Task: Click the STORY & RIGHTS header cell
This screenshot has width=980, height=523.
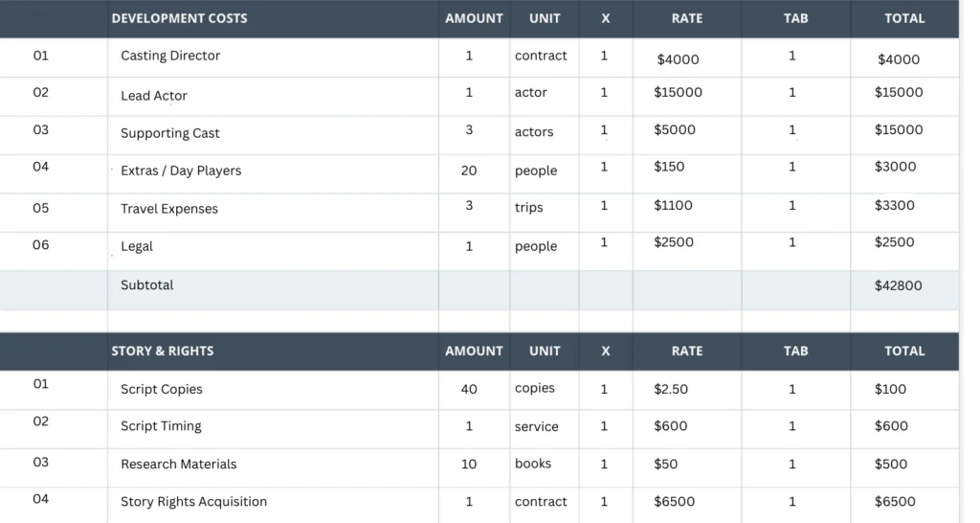Action: click(163, 351)
